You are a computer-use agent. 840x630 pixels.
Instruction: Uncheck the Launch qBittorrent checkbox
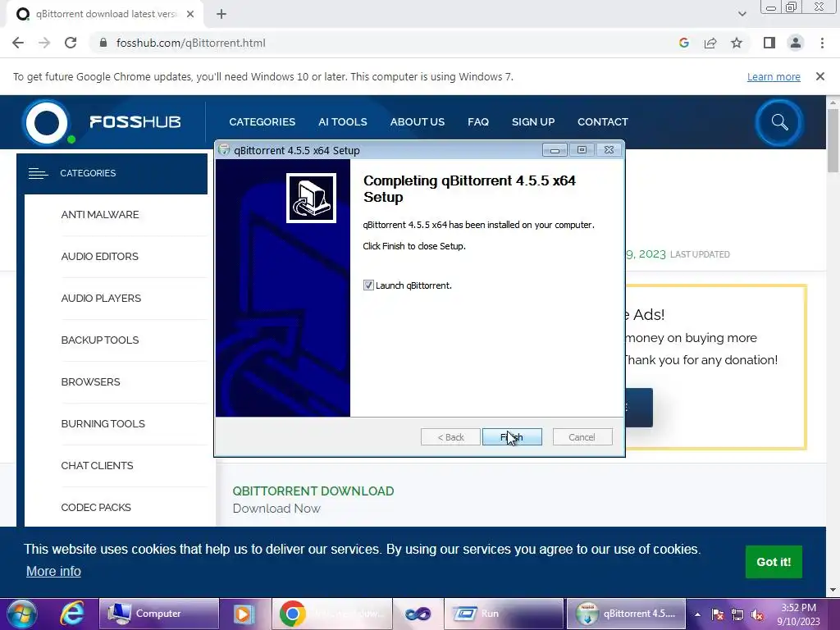[x=368, y=285]
